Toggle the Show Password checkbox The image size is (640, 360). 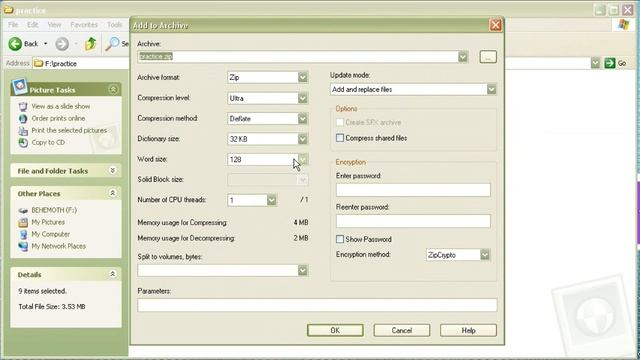[340, 239]
